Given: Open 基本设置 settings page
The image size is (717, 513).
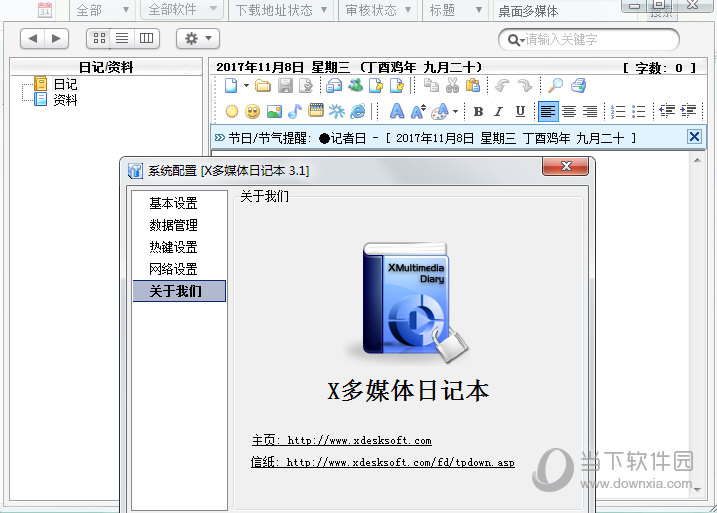Looking at the screenshot, I should click(173, 203).
